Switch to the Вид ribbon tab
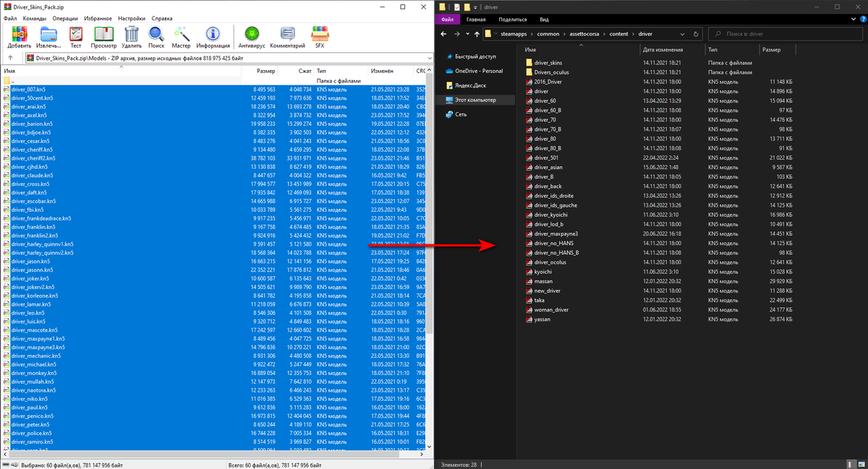Screen dimensions: 868x469 click(544, 20)
